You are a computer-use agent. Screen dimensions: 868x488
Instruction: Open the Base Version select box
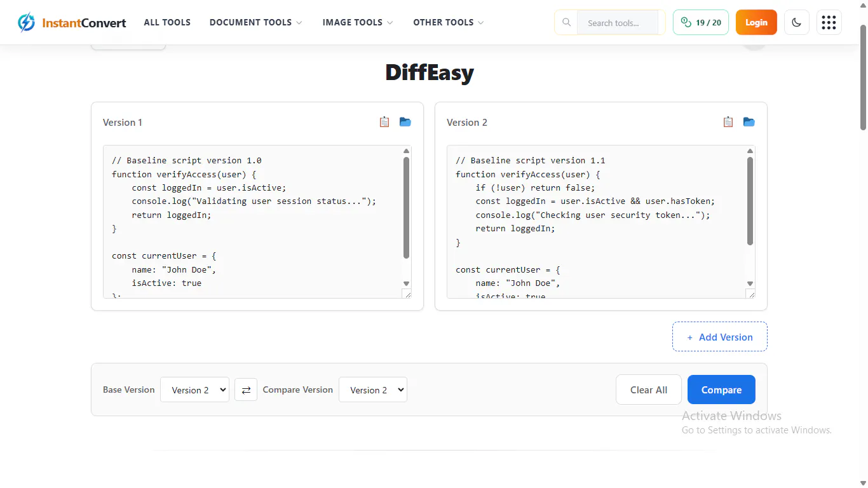(x=194, y=390)
